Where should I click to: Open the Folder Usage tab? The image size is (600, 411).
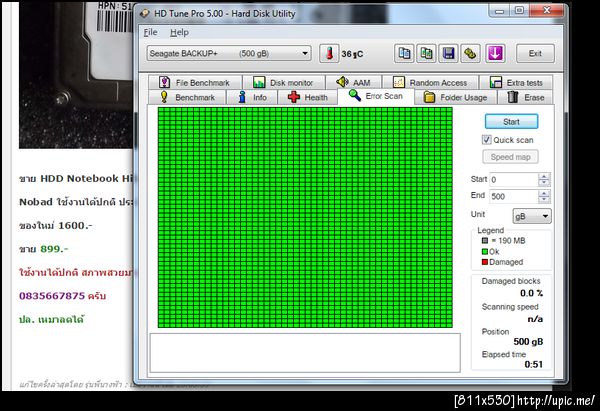coord(456,97)
